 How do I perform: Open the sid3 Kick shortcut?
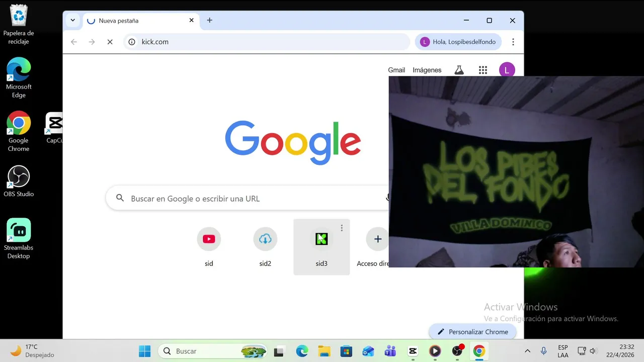coord(321,247)
